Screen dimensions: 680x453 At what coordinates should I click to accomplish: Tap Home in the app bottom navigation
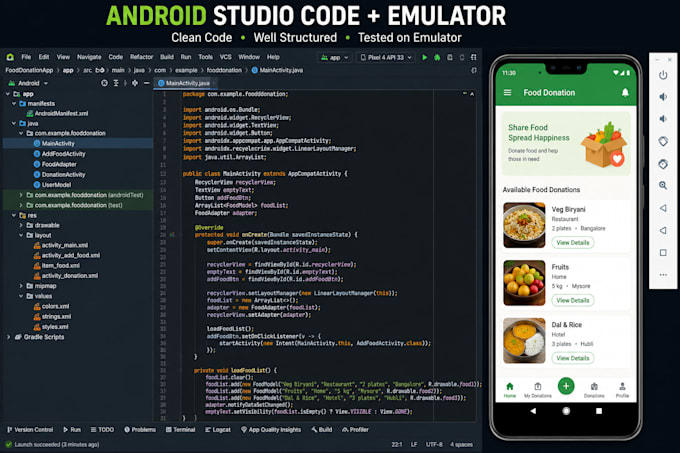pos(510,390)
